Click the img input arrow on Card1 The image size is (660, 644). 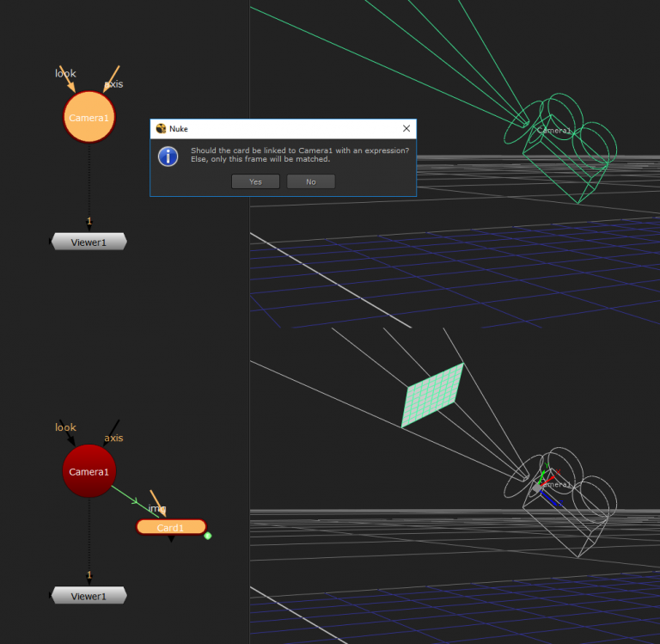(x=157, y=504)
